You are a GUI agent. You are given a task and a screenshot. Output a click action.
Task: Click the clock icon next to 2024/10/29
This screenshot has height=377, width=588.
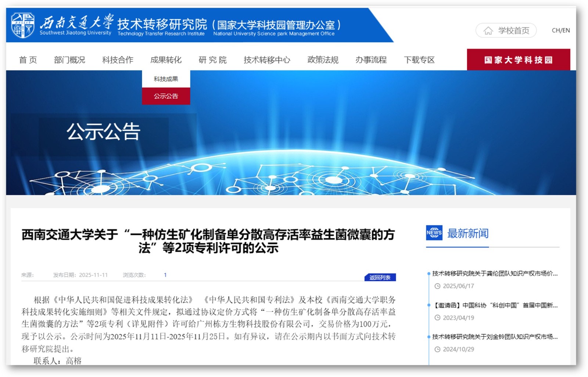pos(437,349)
